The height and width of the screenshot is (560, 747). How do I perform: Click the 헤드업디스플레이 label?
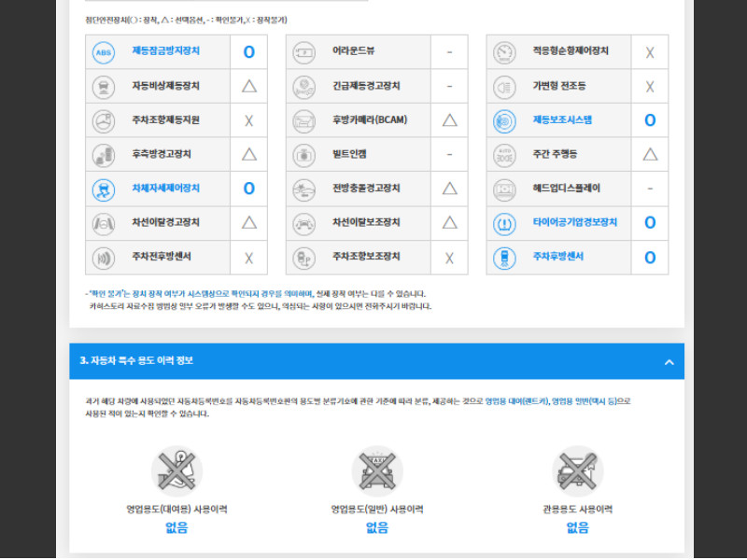tap(567, 188)
